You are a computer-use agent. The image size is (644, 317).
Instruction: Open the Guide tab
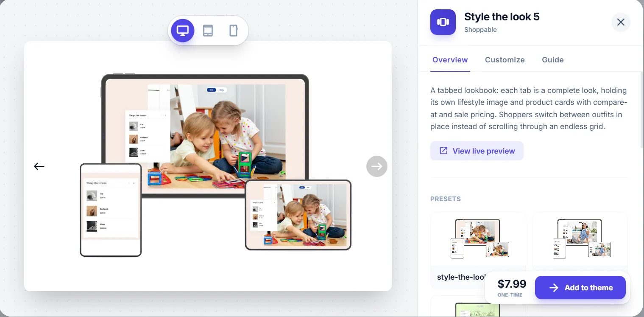553,60
